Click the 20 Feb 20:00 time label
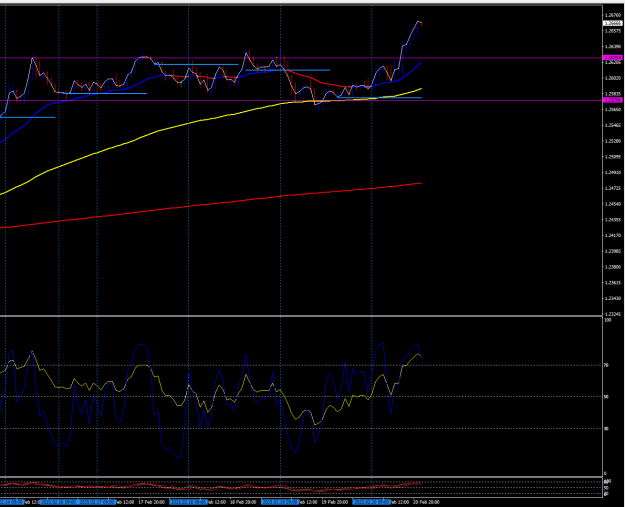The height and width of the screenshot is (507, 625). (x=426, y=502)
